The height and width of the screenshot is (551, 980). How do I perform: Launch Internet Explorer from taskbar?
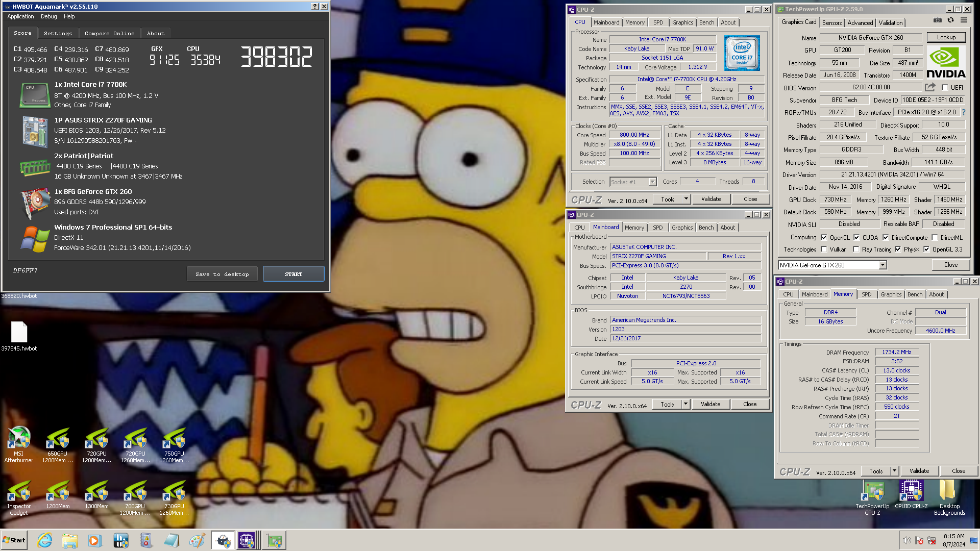click(45, 540)
